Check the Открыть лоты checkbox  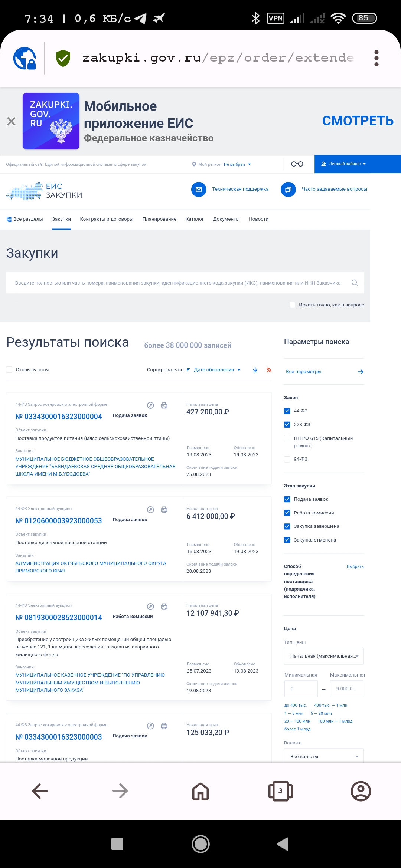pyautogui.click(x=9, y=370)
